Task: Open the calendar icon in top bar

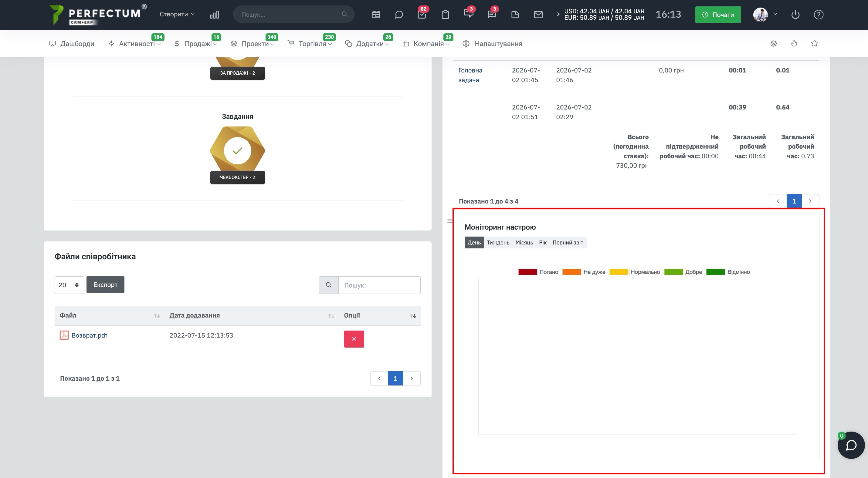Action: coord(376,15)
